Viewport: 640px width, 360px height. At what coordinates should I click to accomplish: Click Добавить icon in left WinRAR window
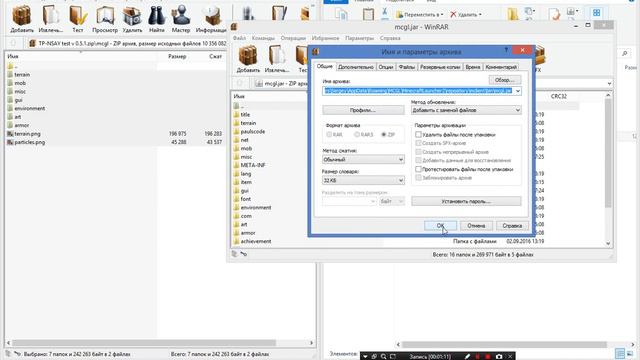22,17
